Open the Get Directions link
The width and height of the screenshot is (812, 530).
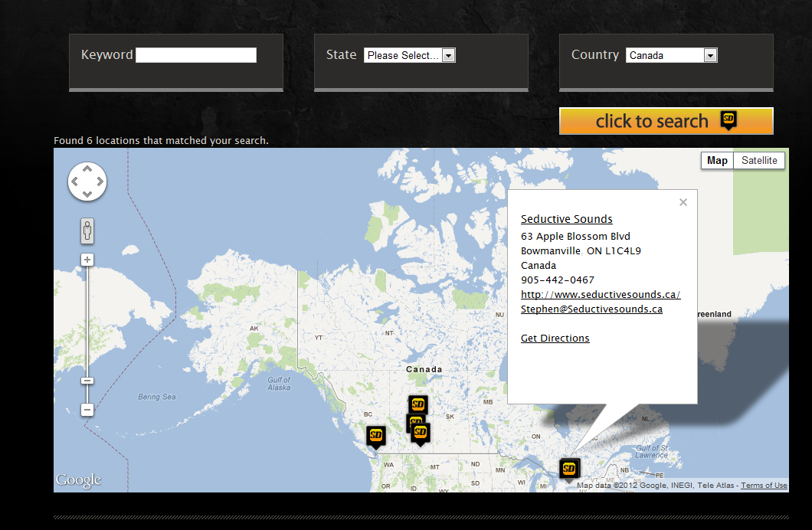pos(555,338)
